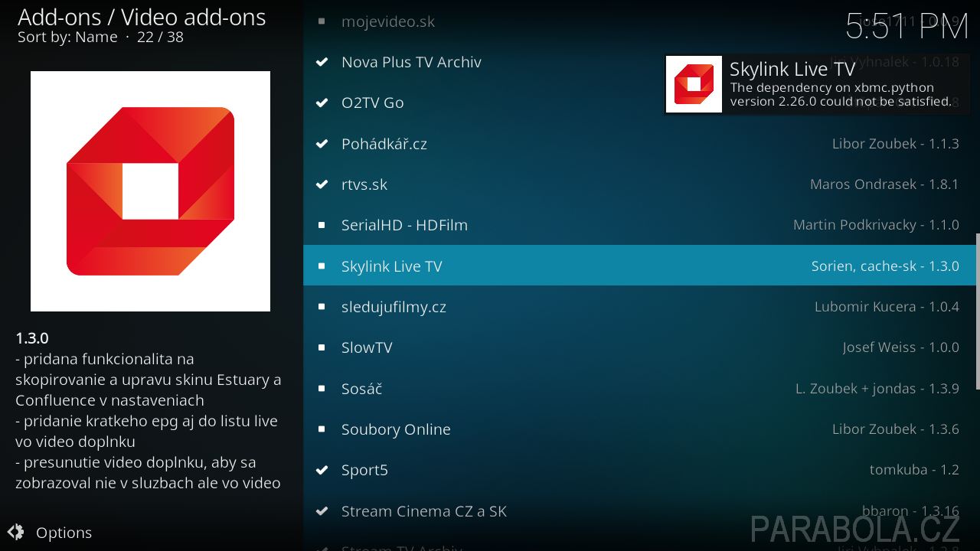The height and width of the screenshot is (551, 980).
Task: Click Maros Ondrasek - 1.8.1 author text
Action: coord(884,184)
